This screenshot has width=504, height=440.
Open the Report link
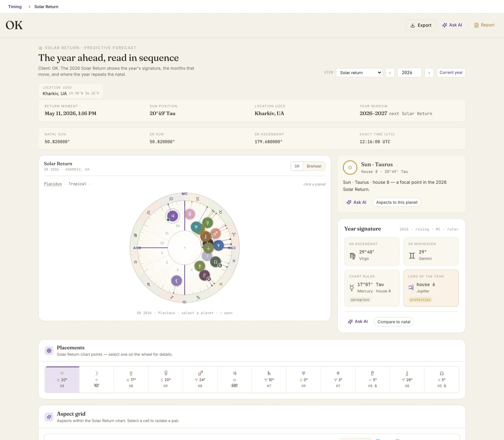point(484,25)
